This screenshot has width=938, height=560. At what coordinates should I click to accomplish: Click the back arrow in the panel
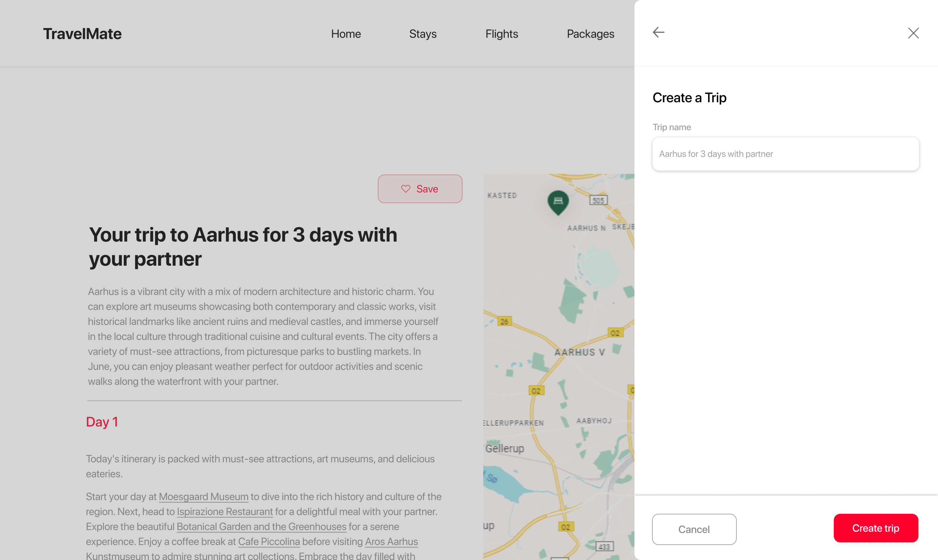[x=658, y=33]
